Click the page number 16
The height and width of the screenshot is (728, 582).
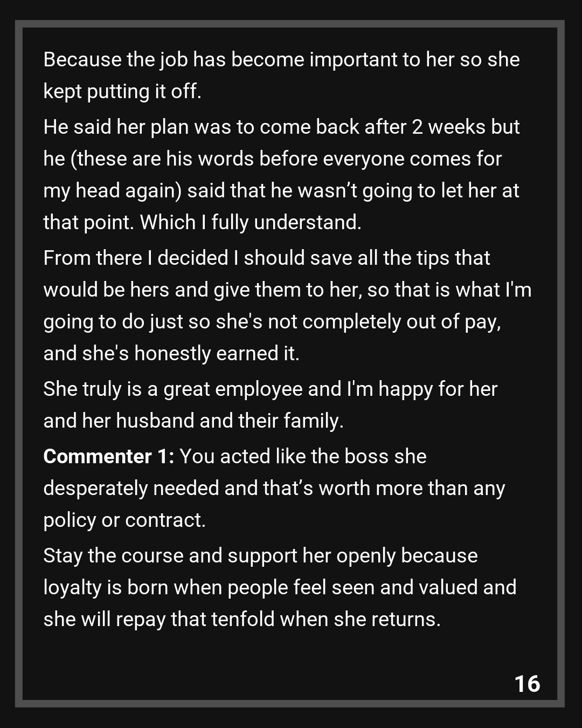pyautogui.click(x=527, y=683)
